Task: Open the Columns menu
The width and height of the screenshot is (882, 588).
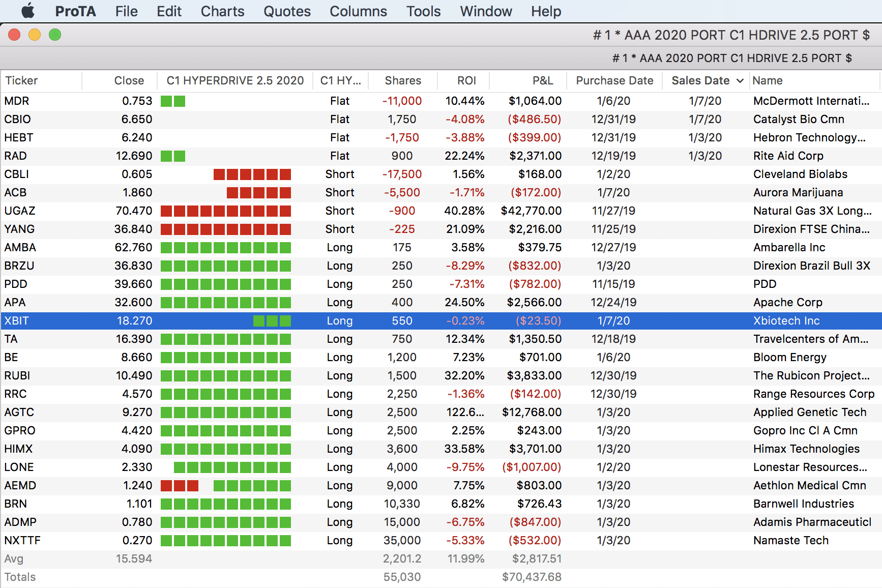Action: click(358, 11)
